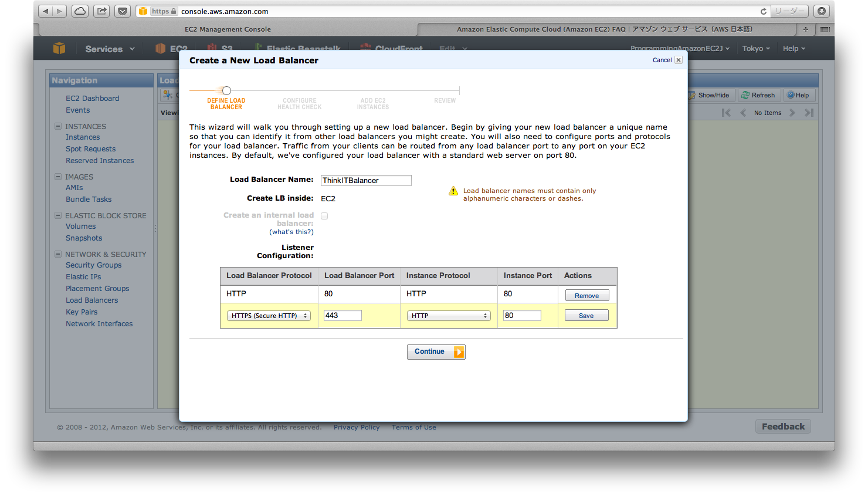The height and width of the screenshot is (497, 868).
Task: Click the Privacy Policy footer link
Action: click(357, 427)
